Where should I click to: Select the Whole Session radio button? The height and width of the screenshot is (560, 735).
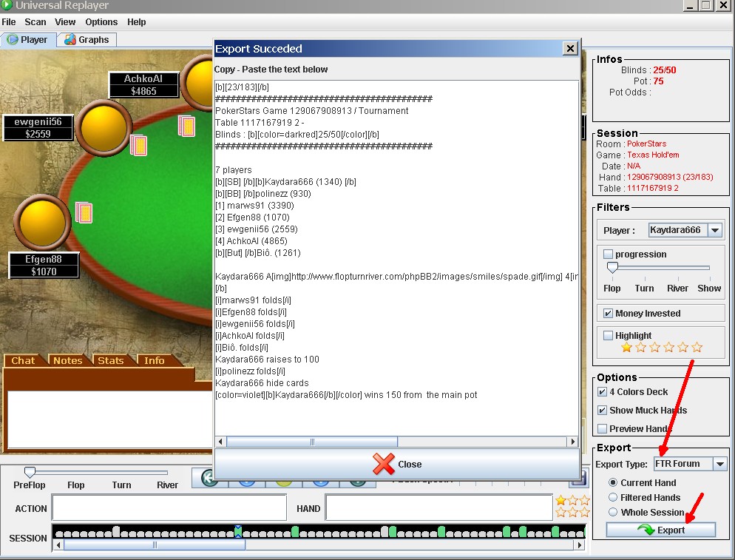coord(613,512)
